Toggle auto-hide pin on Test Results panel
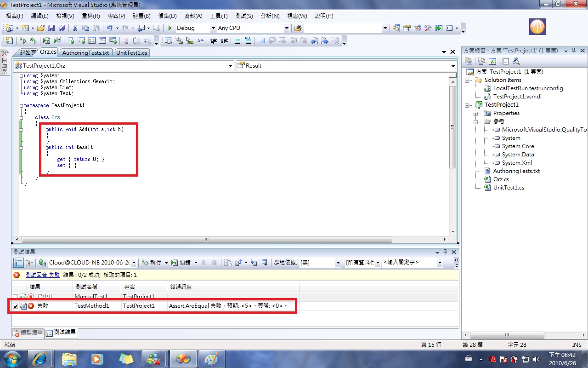Viewport: 588px width, 368px height. [445, 252]
